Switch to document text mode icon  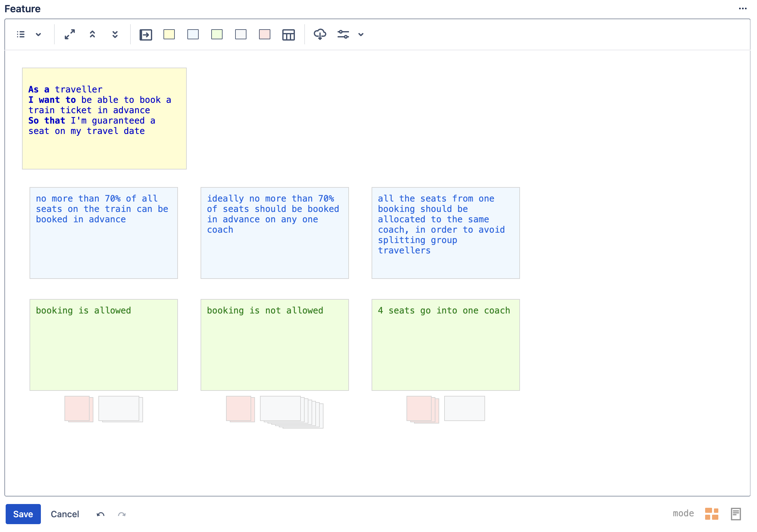coord(736,514)
